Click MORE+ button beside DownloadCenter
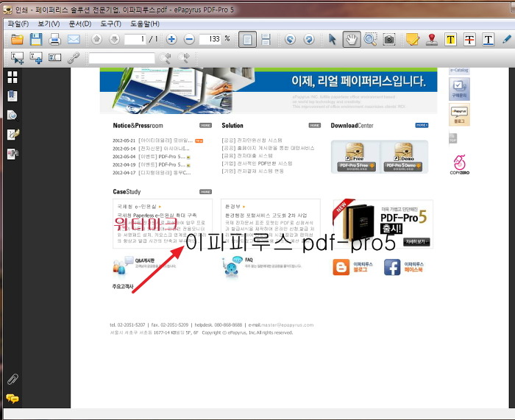The height and width of the screenshot is (420, 515). click(422, 125)
